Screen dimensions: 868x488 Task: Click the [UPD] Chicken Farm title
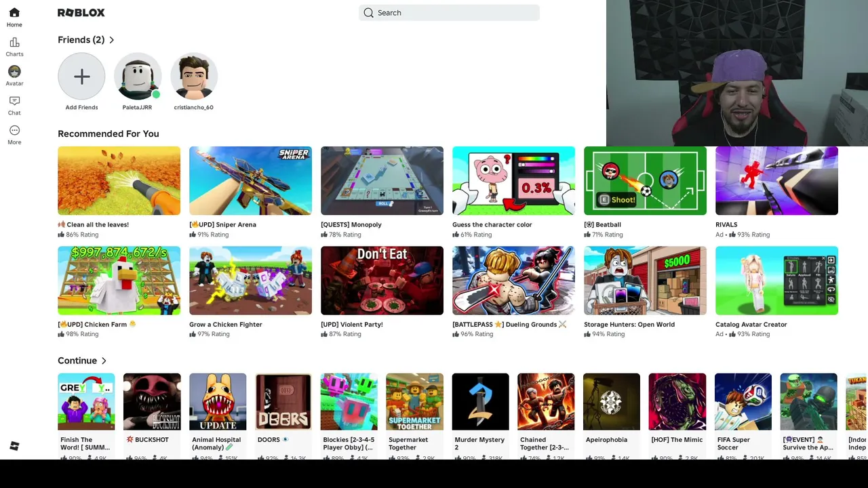click(97, 324)
